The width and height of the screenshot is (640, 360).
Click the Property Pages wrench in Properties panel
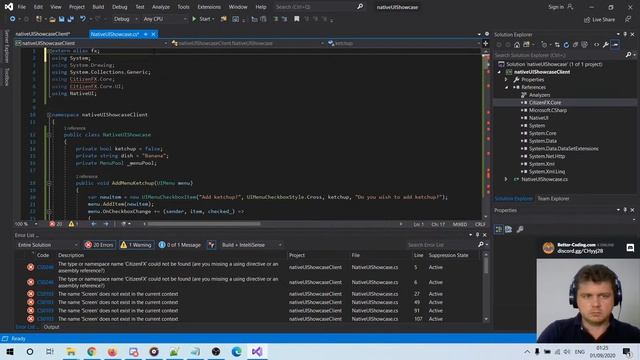pyautogui.click(x=520, y=229)
